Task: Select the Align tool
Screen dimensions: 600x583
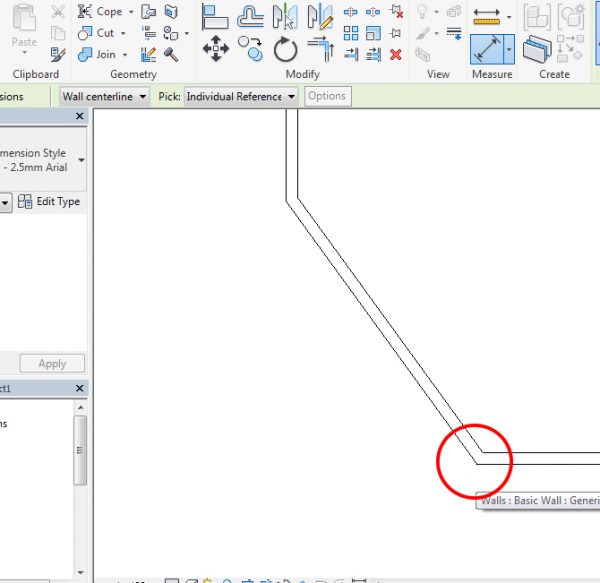Action: pyautogui.click(x=215, y=16)
